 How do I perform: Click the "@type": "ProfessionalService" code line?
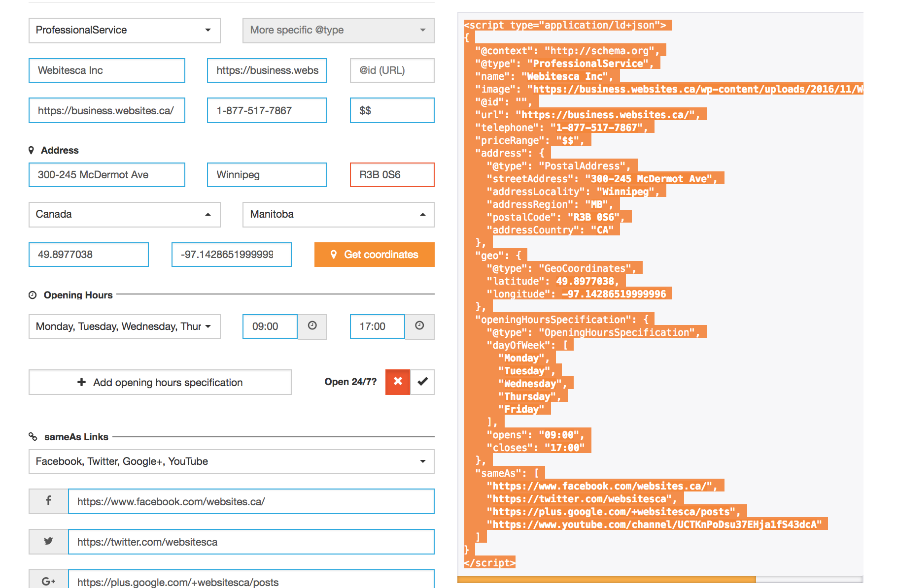(564, 64)
